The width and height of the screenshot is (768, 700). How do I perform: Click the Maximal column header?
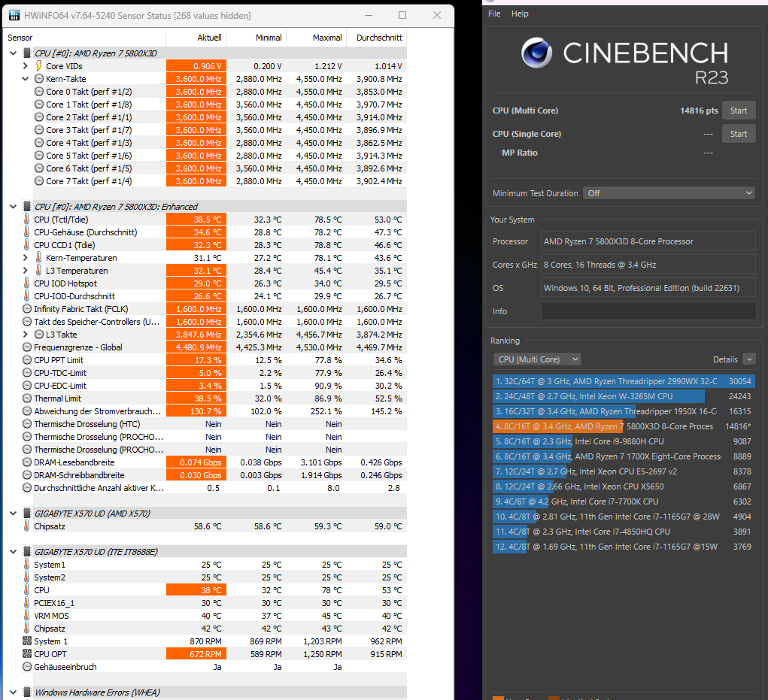click(317, 38)
